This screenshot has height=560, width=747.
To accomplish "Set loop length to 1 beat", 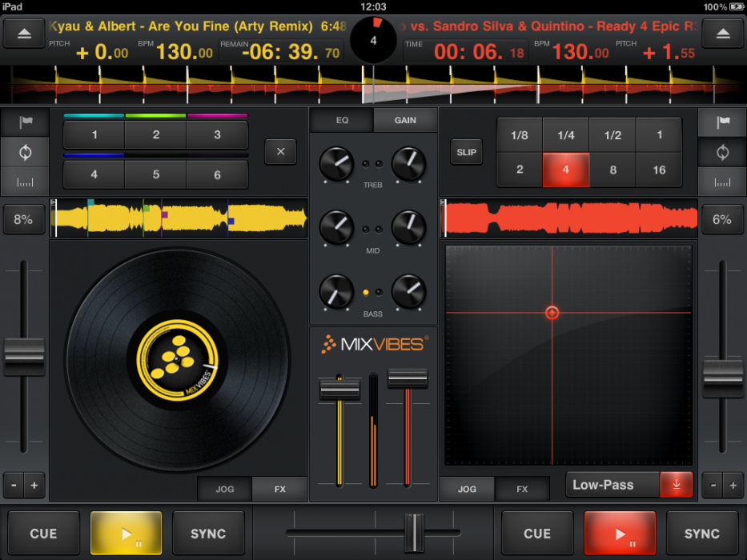I will pyautogui.click(x=660, y=135).
